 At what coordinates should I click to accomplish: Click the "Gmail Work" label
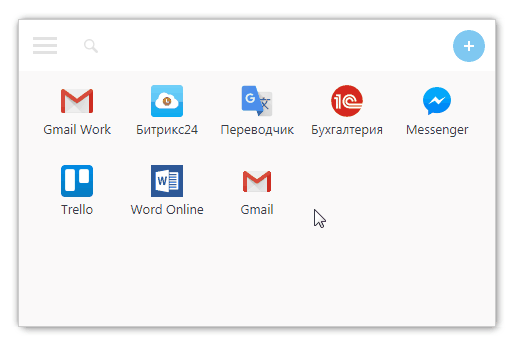pos(77,130)
